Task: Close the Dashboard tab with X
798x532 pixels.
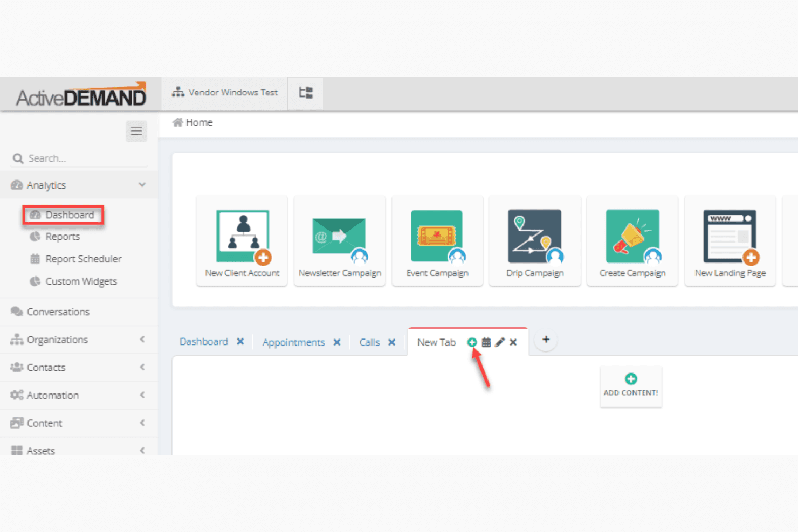Action: [240, 342]
